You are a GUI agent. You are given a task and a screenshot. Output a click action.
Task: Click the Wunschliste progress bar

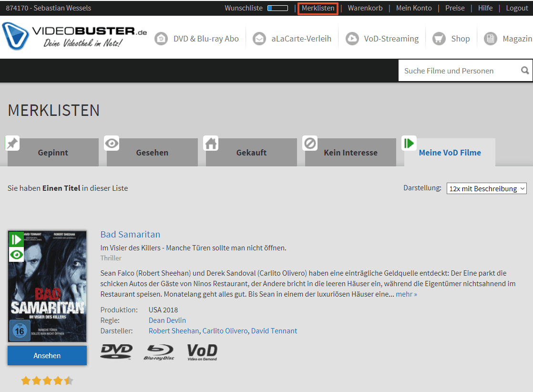point(278,8)
